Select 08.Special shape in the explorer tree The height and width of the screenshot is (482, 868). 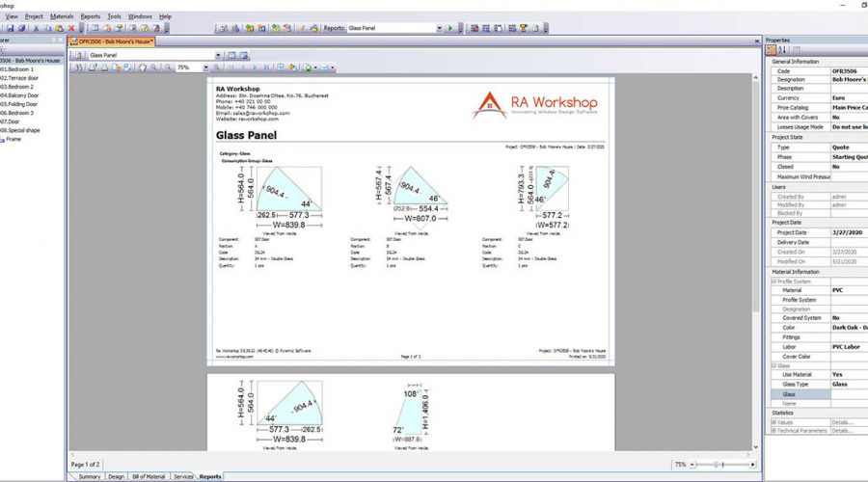[20, 130]
